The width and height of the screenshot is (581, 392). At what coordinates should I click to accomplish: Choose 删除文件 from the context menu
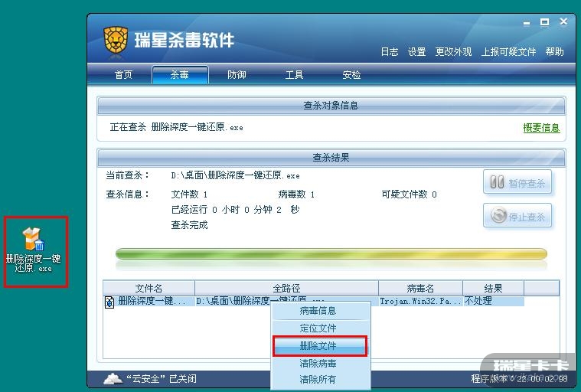click(320, 346)
